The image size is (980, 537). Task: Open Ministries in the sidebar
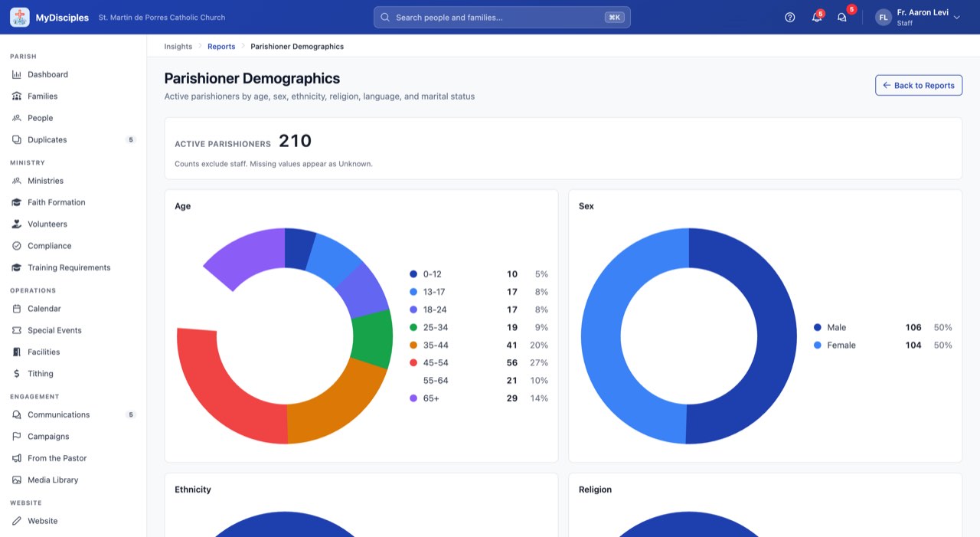click(x=73, y=181)
